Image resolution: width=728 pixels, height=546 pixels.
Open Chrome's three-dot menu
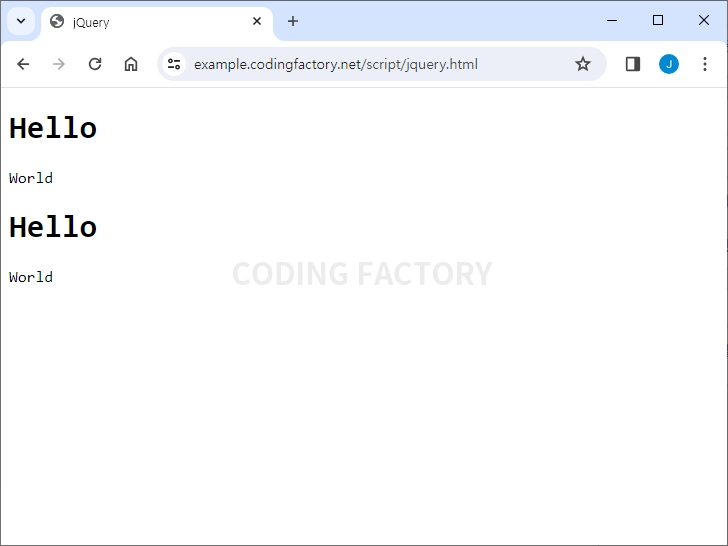pyautogui.click(x=705, y=64)
